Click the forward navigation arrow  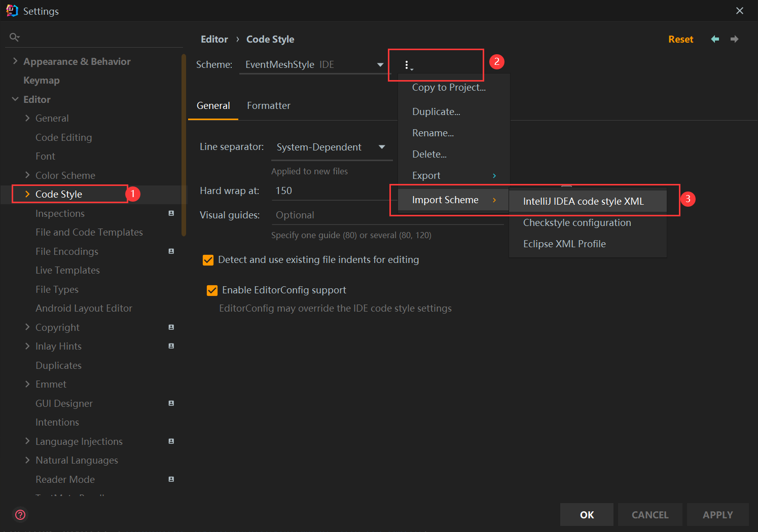[x=734, y=39]
